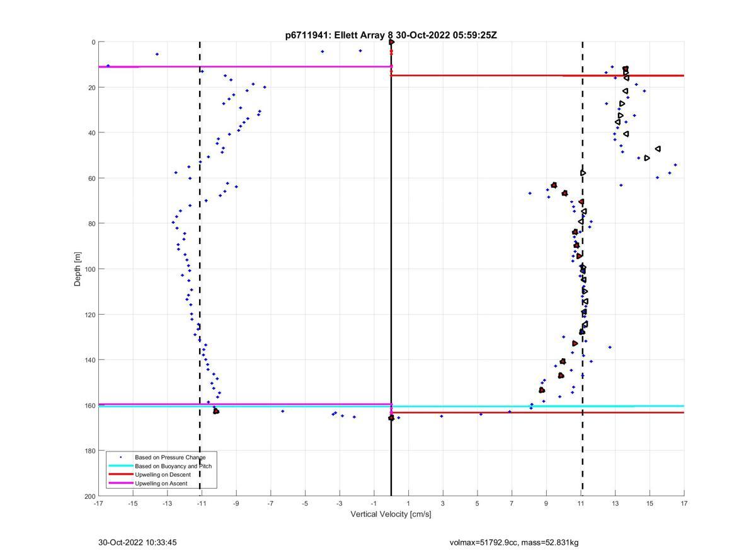Click x-axis tick label '9'
This screenshot has height=558, width=756.
point(546,503)
